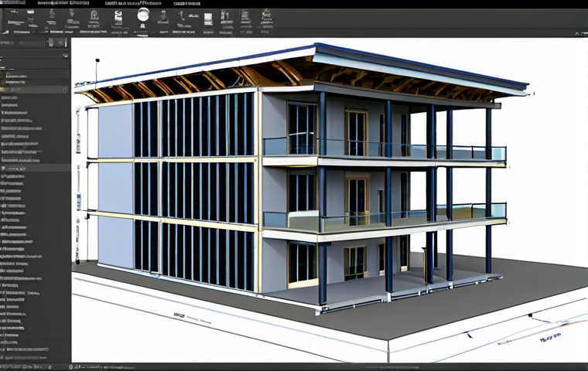This screenshot has height=371, width=588.
Task: Click the blue annotation label at the viewport's lower right
Action: [x=550, y=337]
